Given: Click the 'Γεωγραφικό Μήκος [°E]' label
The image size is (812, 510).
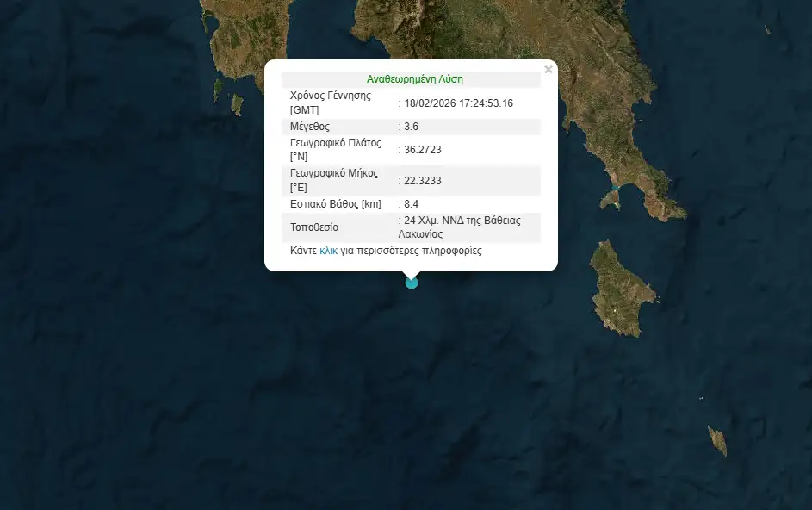Looking at the screenshot, I should click(334, 180).
